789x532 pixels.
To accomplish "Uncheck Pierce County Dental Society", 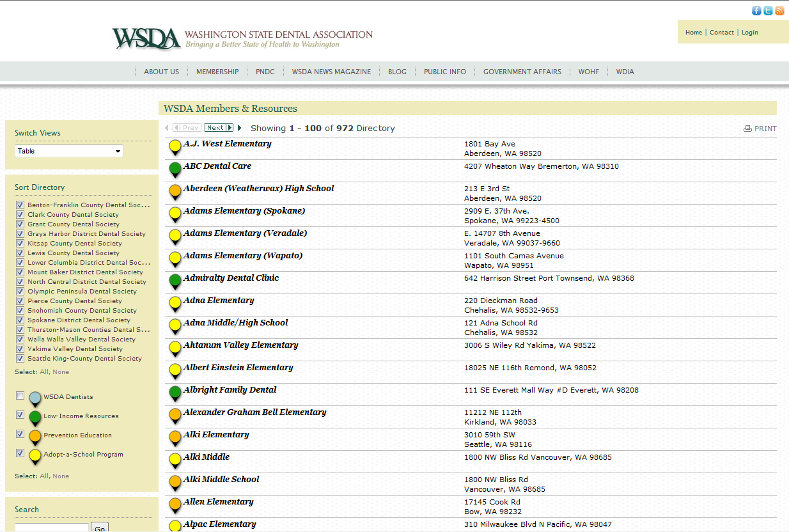I will pos(20,301).
